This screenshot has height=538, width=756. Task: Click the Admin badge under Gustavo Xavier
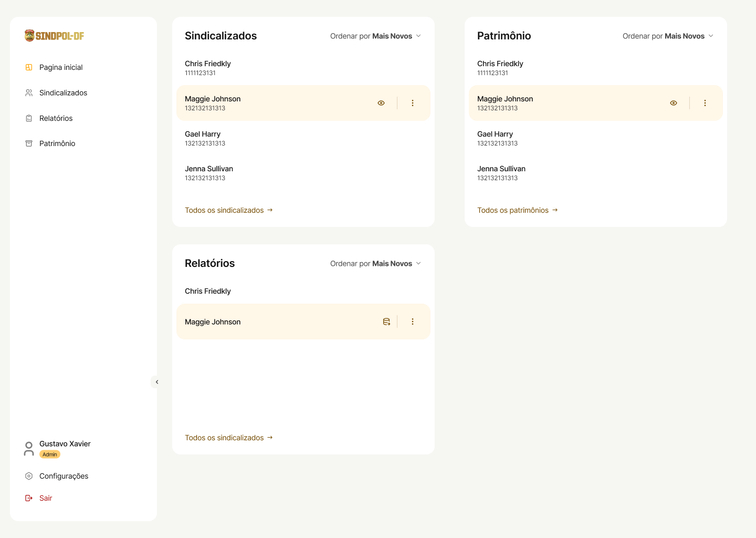(x=50, y=454)
